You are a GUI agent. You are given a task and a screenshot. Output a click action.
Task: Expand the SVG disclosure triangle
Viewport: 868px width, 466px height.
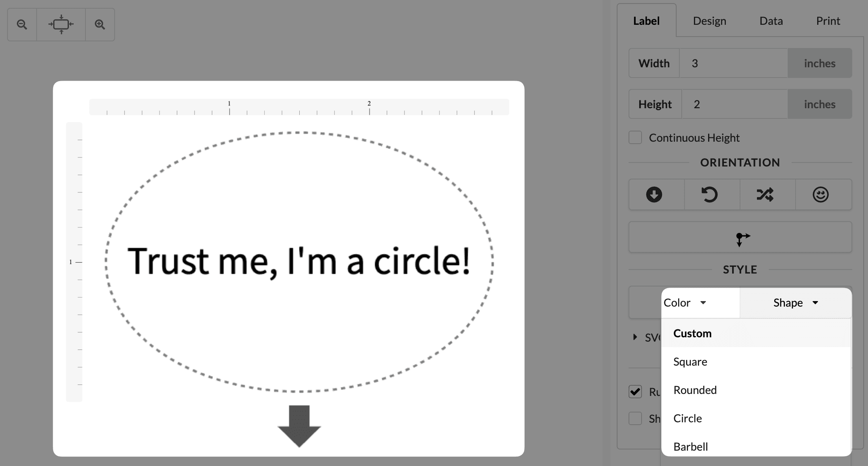tap(635, 337)
